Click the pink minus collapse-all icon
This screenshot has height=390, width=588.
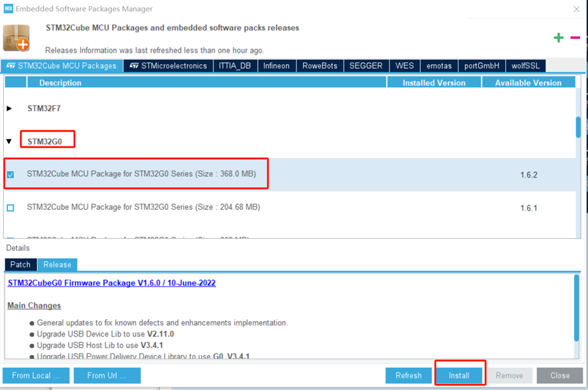pyautogui.click(x=575, y=38)
